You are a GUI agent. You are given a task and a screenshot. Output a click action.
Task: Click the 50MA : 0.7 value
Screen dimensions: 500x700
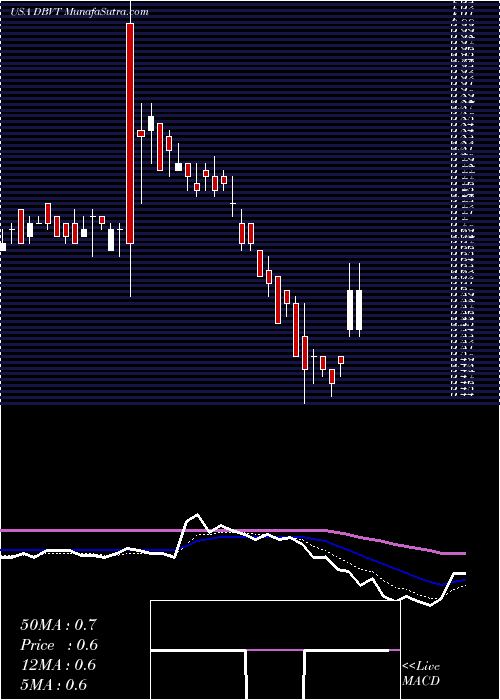click(x=58, y=625)
